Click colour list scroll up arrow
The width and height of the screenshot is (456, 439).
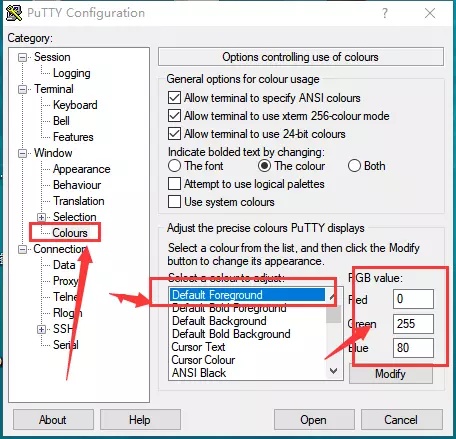333,296
